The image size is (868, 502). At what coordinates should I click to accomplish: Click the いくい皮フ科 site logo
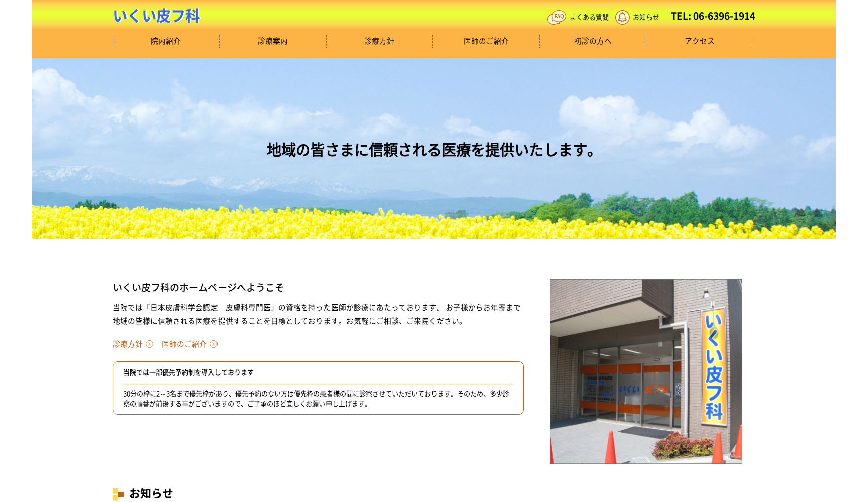[x=157, y=16]
